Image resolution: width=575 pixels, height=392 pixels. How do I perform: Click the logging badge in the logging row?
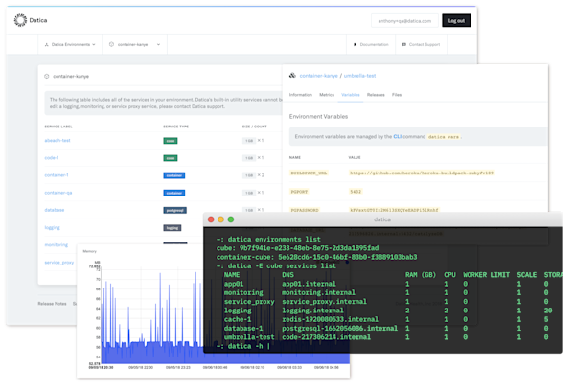[x=172, y=228]
